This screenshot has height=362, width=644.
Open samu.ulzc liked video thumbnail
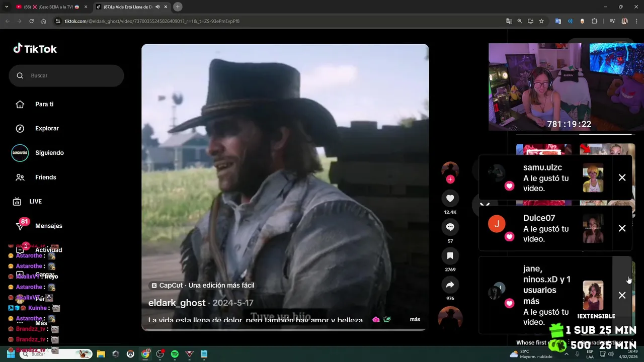(593, 178)
